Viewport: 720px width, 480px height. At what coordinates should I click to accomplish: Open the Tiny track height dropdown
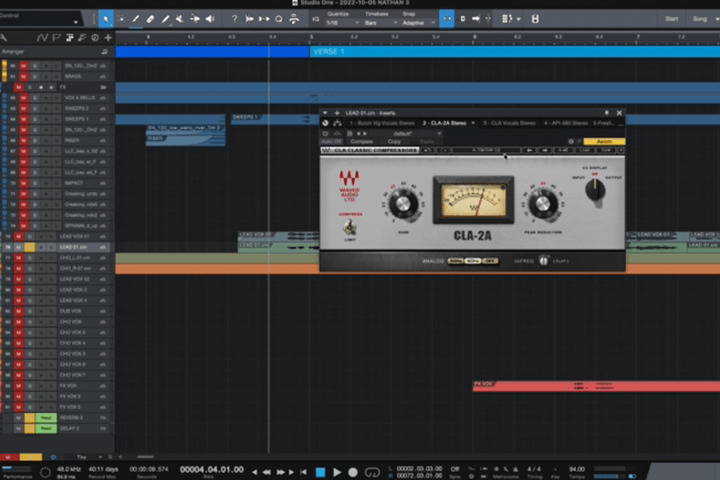(88, 457)
